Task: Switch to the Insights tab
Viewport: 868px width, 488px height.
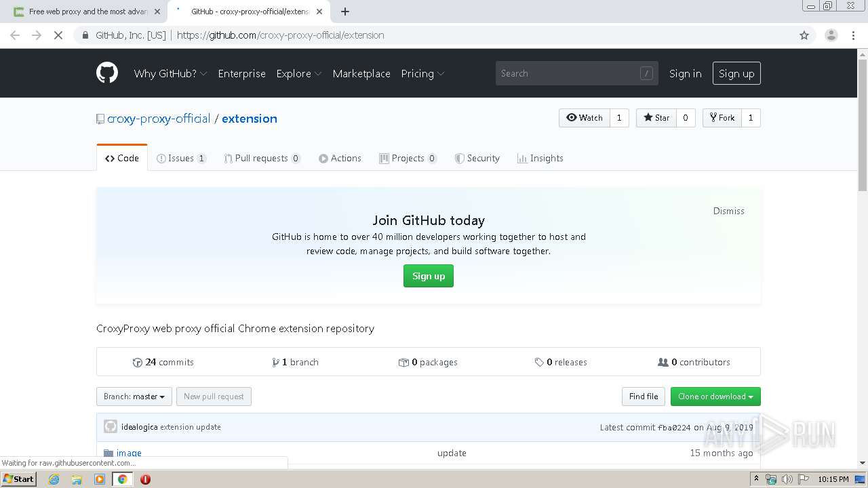Action: click(540, 158)
